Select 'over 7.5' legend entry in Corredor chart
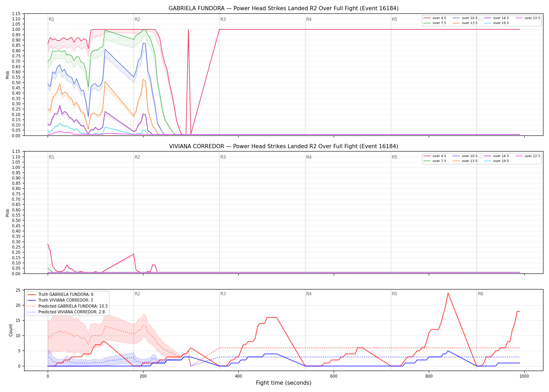549x392 pixels. (435, 161)
